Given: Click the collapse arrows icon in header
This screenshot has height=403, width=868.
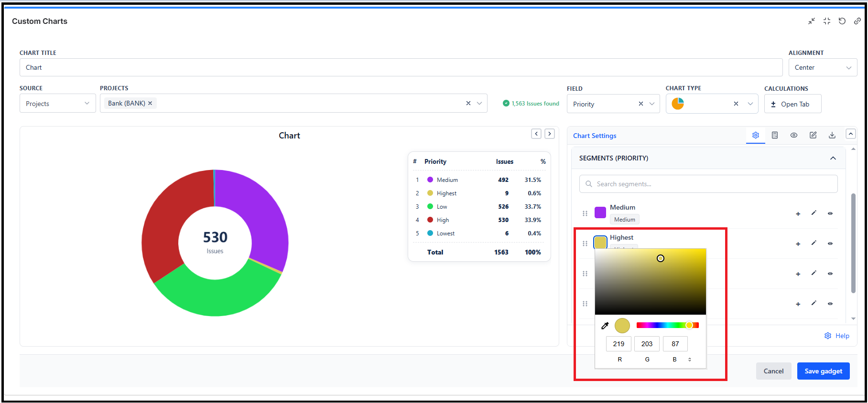Looking at the screenshot, I should click(x=812, y=21).
